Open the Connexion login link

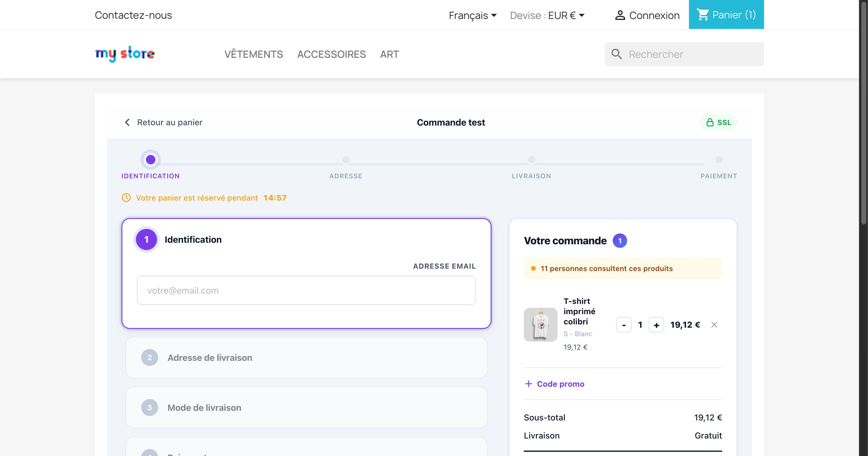pos(654,15)
